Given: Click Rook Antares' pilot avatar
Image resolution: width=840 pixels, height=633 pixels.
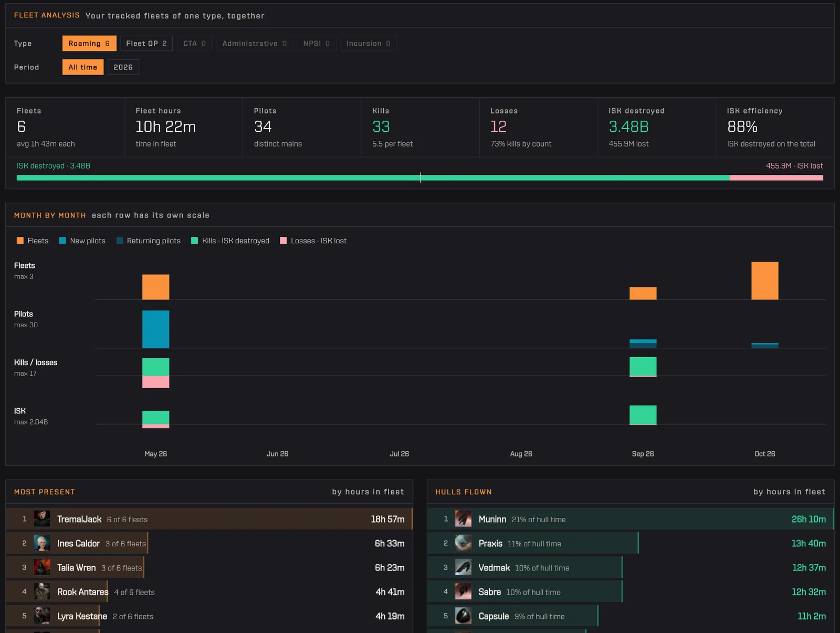Looking at the screenshot, I should point(42,592).
